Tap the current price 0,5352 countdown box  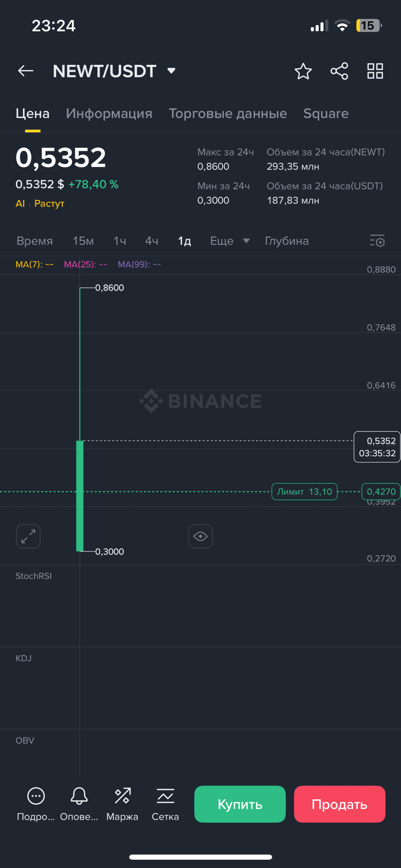(x=377, y=447)
